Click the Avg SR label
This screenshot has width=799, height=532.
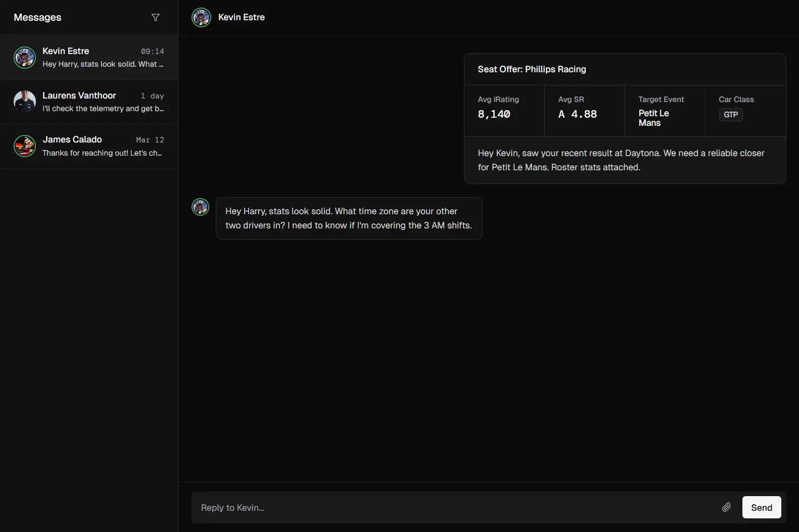click(x=571, y=100)
